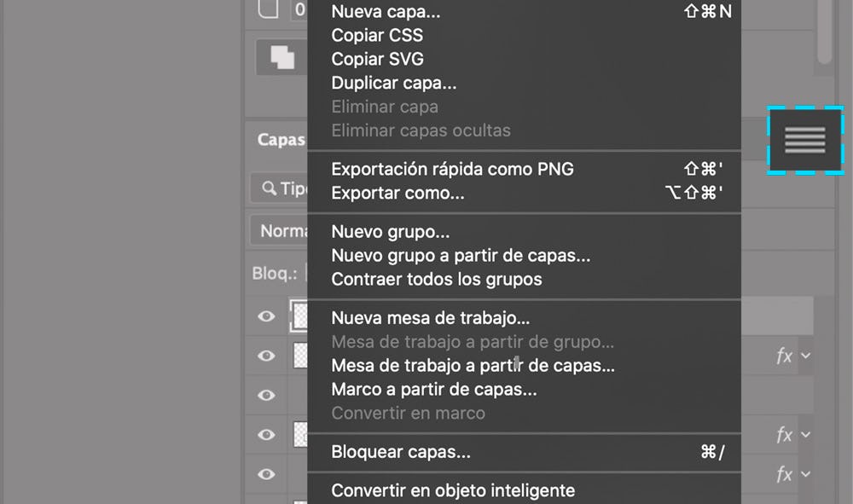
Task: Click the fx effects icon on the second layer
Action: (x=784, y=356)
